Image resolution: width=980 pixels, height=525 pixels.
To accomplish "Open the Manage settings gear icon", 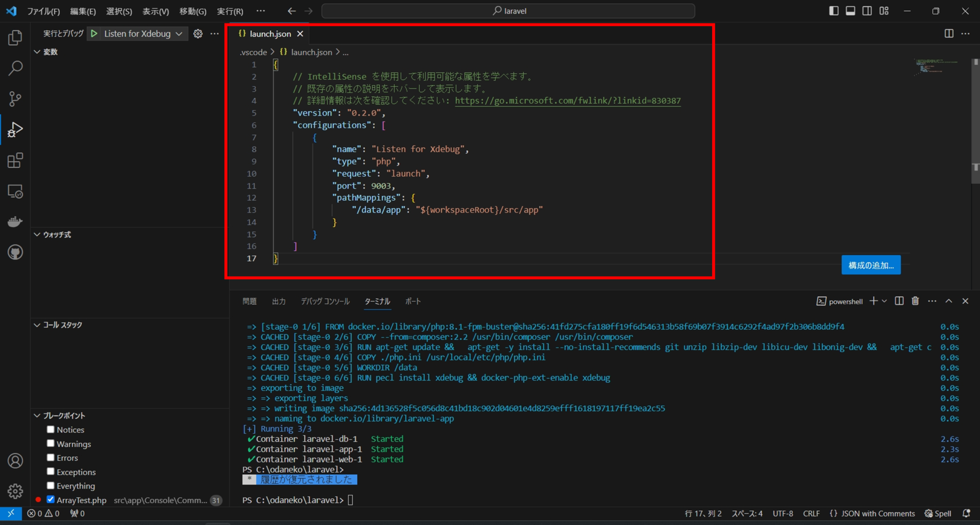I will click(x=15, y=491).
